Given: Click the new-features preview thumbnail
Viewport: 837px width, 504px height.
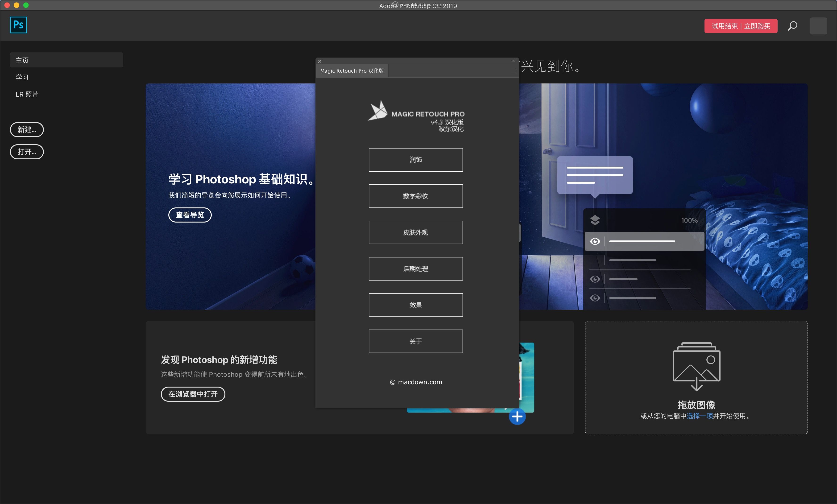Looking at the screenshot, I should [x=526, y=378].
